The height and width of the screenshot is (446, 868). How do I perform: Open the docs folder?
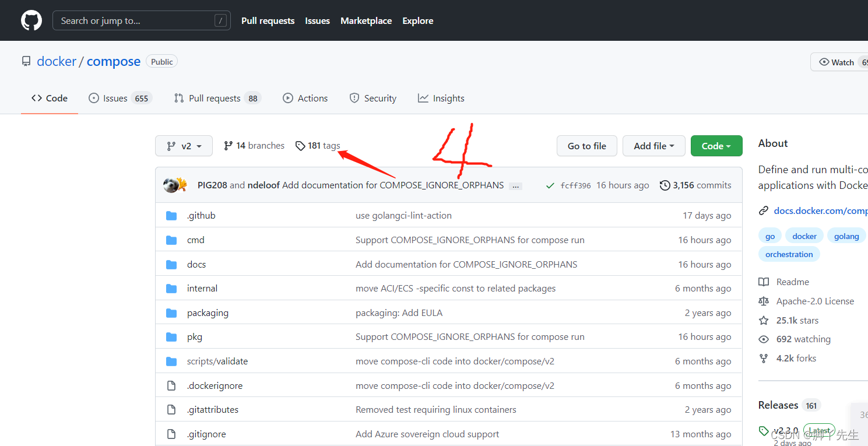196,265
